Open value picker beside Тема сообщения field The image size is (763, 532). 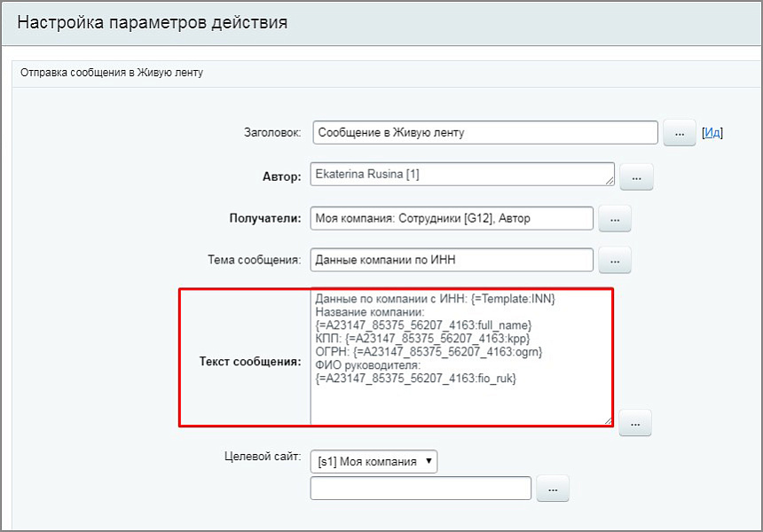(x=616, y=261)
